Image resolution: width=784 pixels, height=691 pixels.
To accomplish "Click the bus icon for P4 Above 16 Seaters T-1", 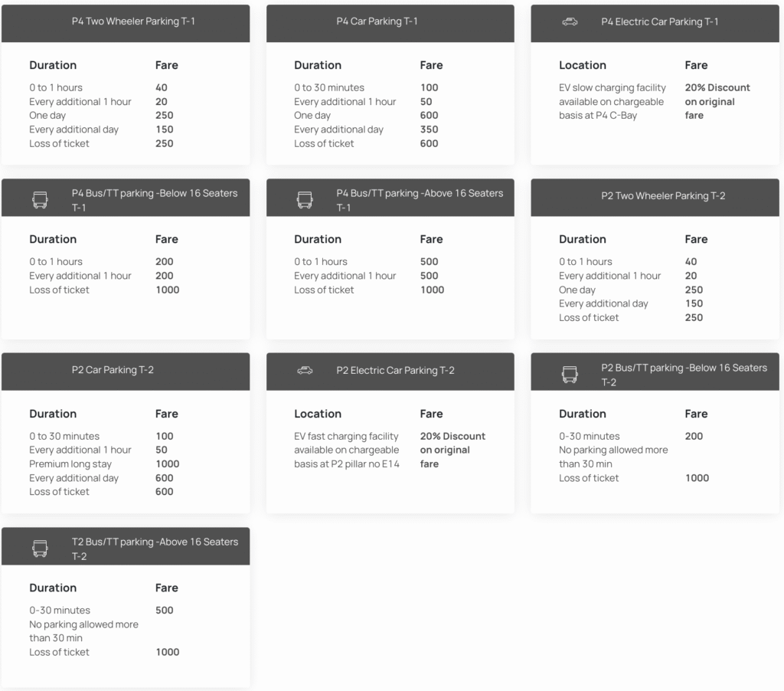I will [x=305, y=200].
